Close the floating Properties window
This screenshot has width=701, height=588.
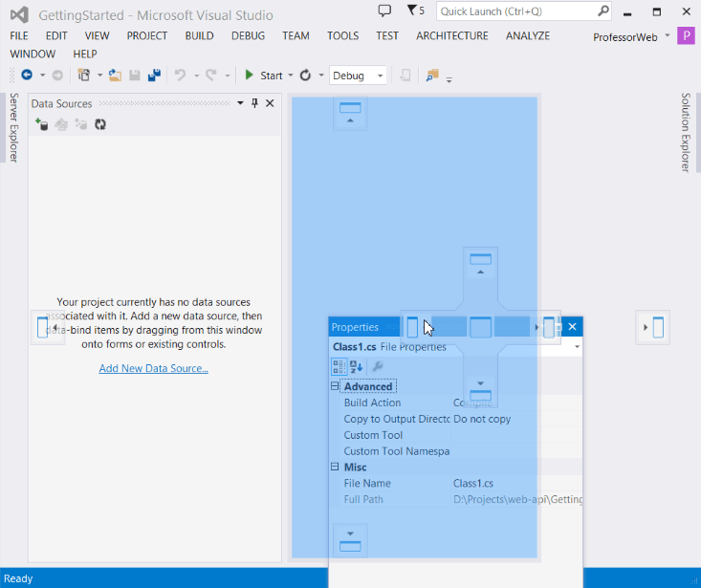coord(572,327)
